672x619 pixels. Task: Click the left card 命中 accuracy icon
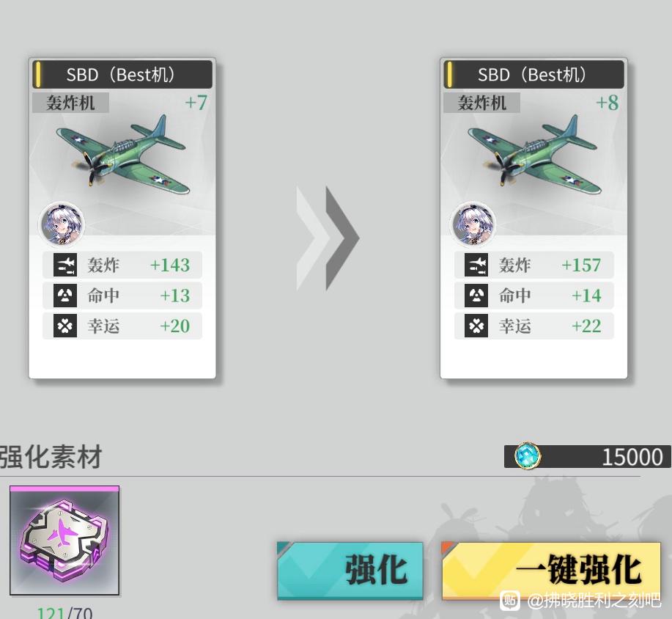pyautogui.click(x=65, y=296)
